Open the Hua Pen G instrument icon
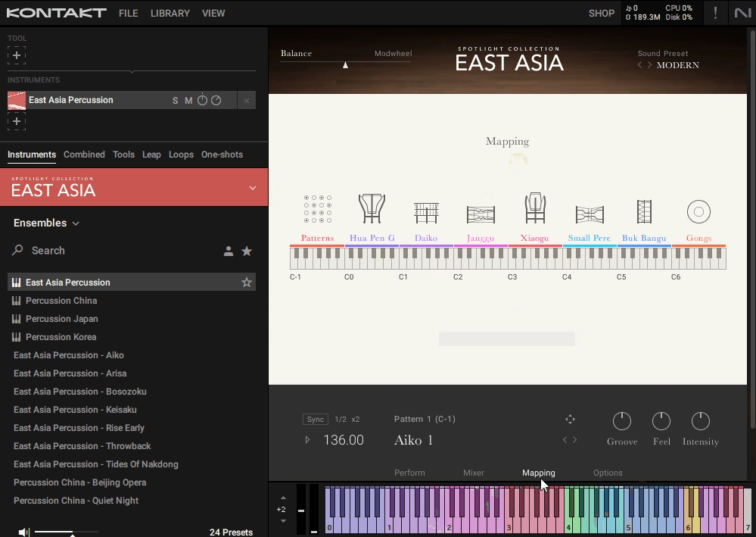Image resolution: width=756 pixels, height=537 pixels. (372, 210)
